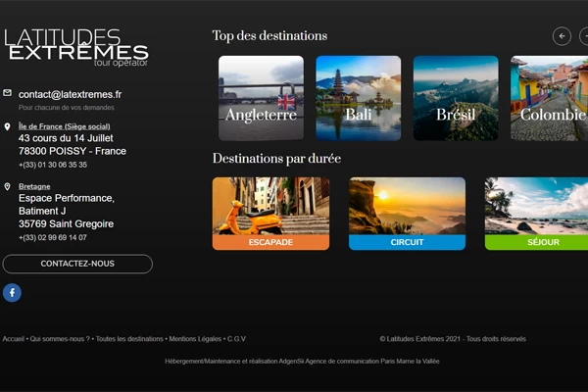Open the Facebook page icon
Image resolution: width=588 pixels, height=392 pixels.
pyautogui.click(x=12, y=293)
